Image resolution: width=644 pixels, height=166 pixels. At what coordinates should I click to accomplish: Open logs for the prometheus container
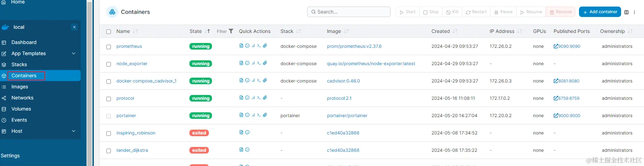click(241, 46)
